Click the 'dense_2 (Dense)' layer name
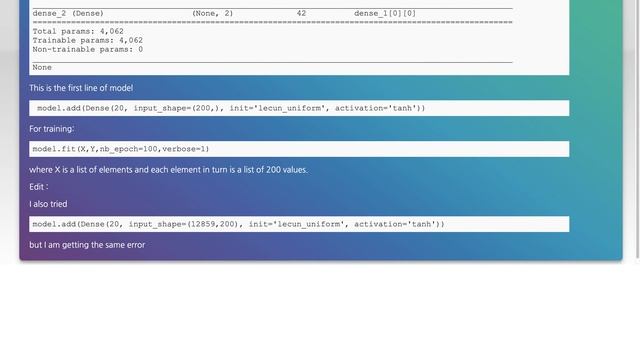The height and width of the screenshot is (360, 640). click(68, 13)
